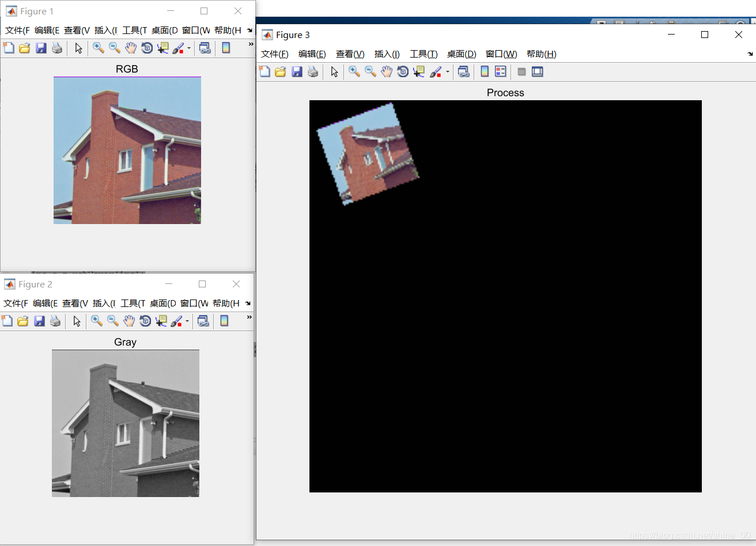Screen dimensions: 756x546
Task: Activate Zoom Out tool in Figure 2
Action: coord(113,321)
